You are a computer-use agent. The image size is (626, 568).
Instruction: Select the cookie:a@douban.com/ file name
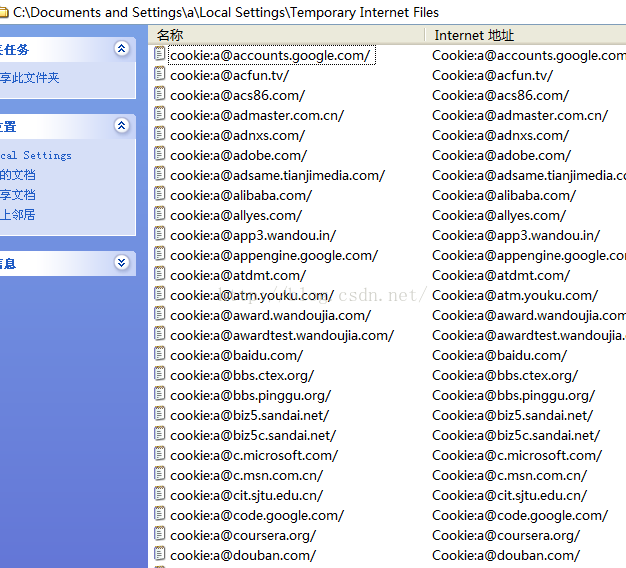[243, 555]
